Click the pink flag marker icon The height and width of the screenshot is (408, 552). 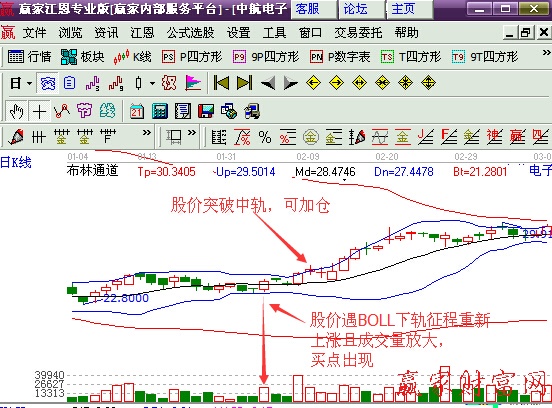(193, 83)
